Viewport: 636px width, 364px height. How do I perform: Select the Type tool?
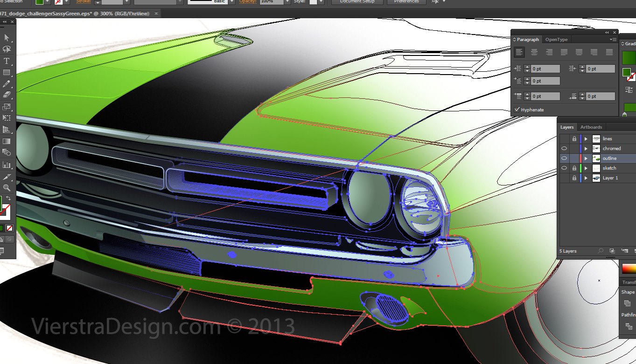[7, 61]
